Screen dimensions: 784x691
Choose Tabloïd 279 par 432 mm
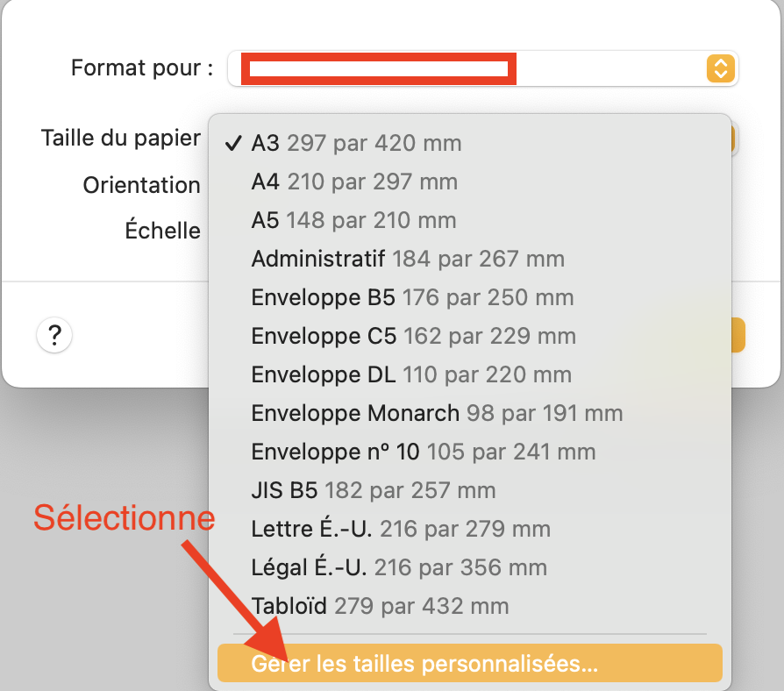pos(380,606)
